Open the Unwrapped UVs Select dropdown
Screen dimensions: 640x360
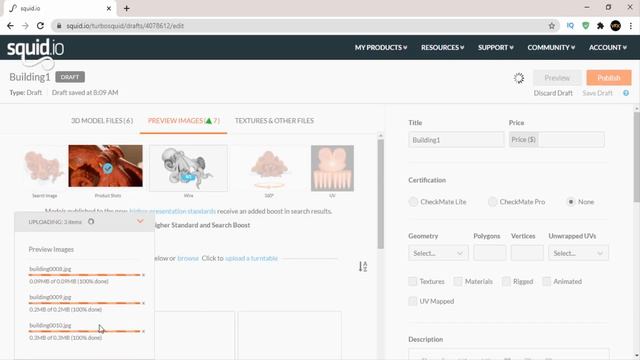point(578,253)
